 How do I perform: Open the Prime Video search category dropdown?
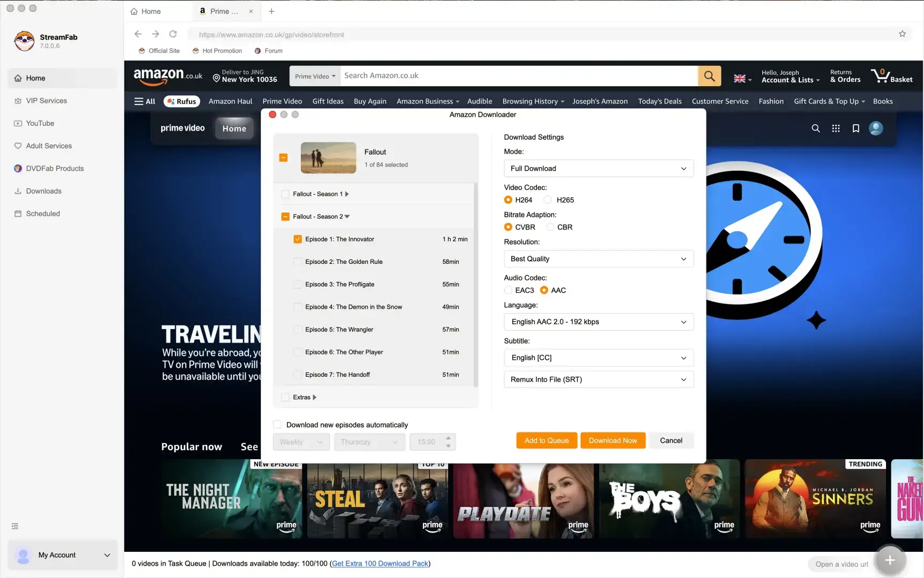(x=315, y=76)
